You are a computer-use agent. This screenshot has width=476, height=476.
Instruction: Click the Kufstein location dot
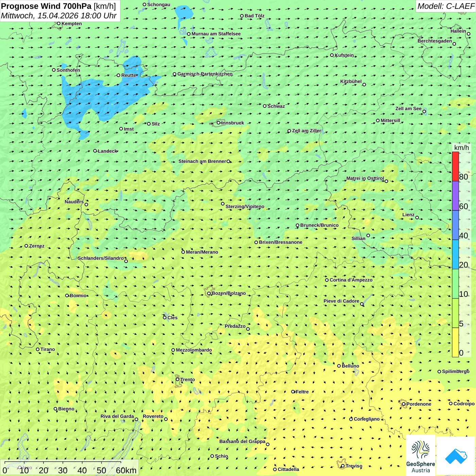pyautogui.click(x=332, y=55)
